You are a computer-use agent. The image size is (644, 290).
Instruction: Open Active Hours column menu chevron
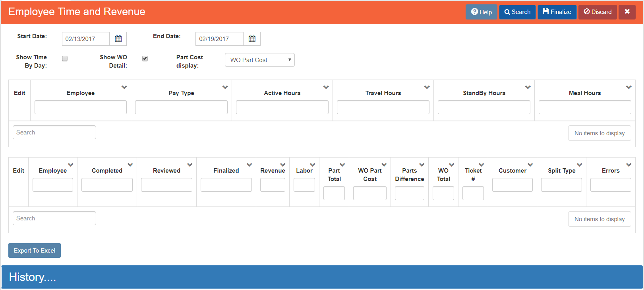(x=326, y=87)
